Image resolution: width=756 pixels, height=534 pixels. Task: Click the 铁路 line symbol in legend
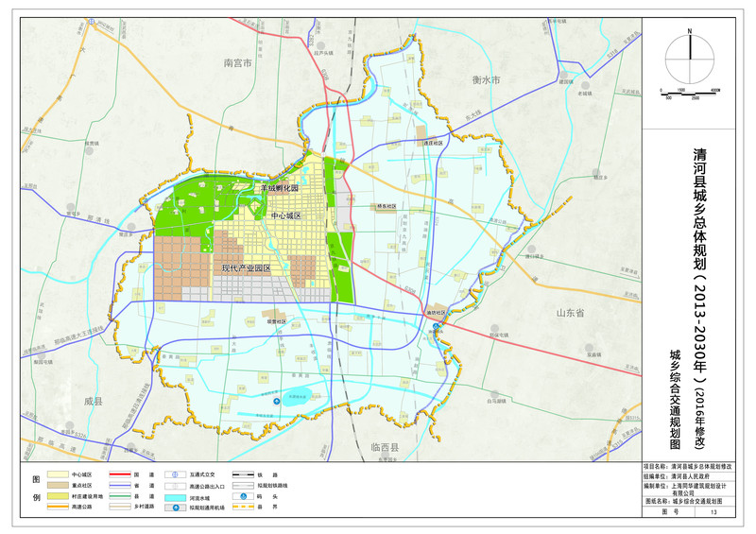(245, 473)
